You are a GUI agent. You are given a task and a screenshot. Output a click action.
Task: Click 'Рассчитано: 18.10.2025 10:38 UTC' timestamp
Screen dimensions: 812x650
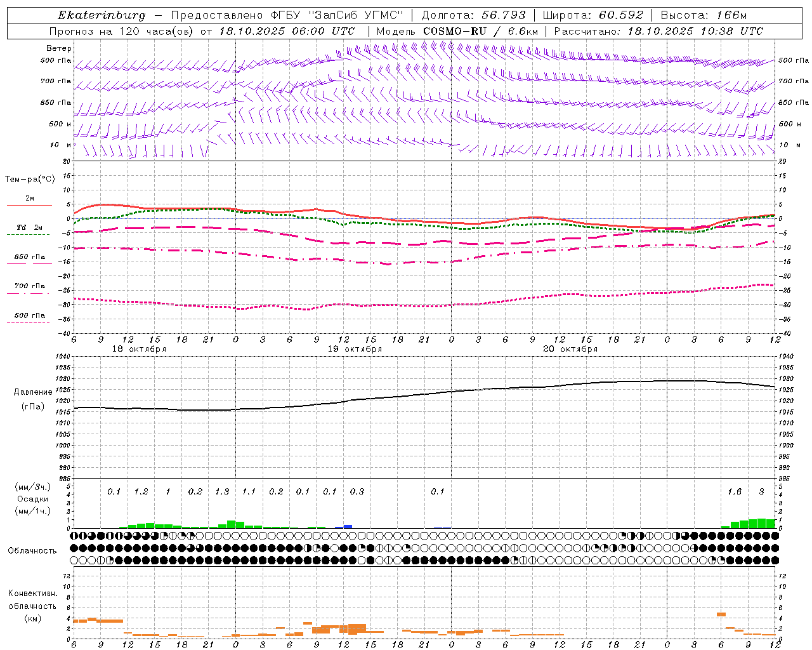(x=659, y=31)
